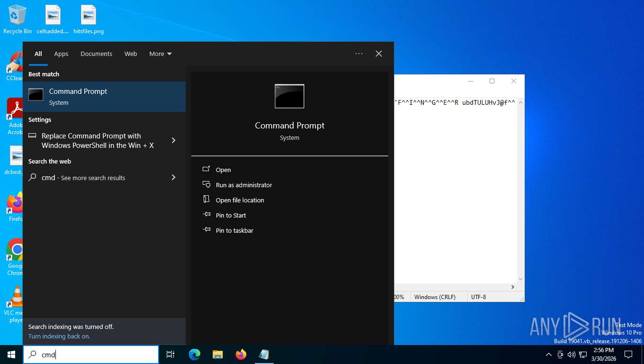Open the Recycle Bin desktop icon

pyautogui.click(x=18, y=19)
